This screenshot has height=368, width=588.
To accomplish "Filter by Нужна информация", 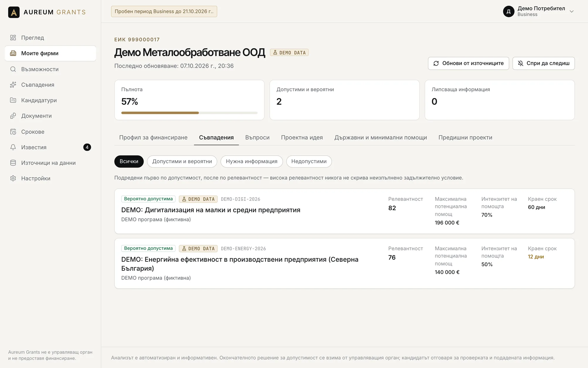I will pos(252,161).
